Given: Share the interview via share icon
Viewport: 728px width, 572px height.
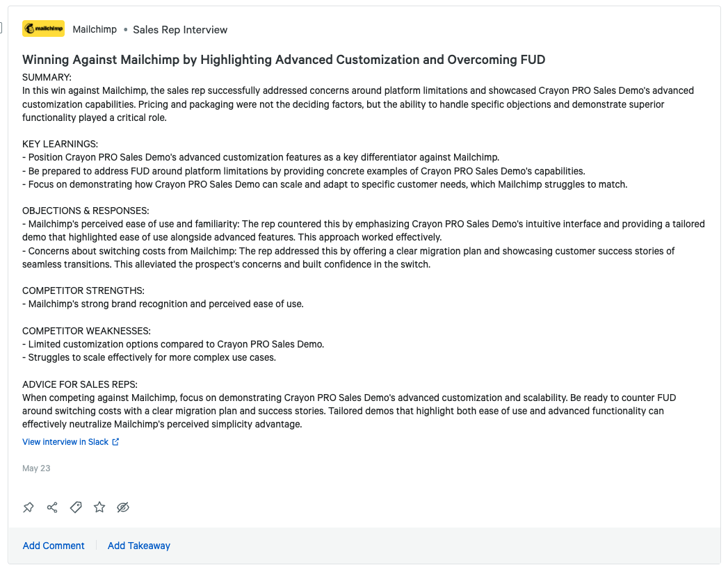Looking at the screenshot, I should point(52,507).
